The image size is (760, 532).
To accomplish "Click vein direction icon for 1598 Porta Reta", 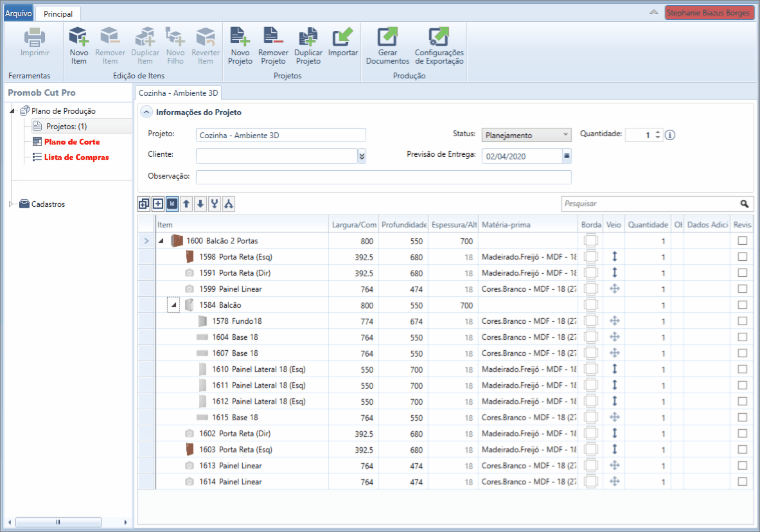I will pos(614,256).
